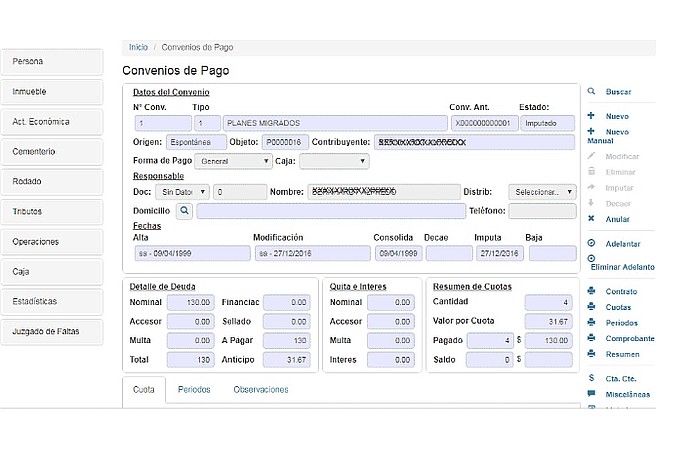
Task: Click the Estado Imputado field
Action: (x=547, y=123)
